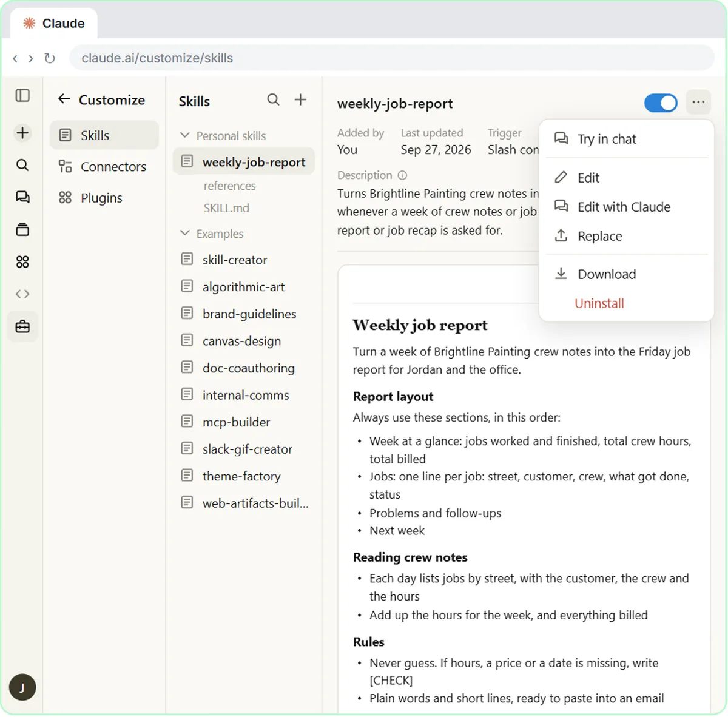Viewport: 728px width, 717px height.
Task: Go forward using the browser forward arrow
Action: pos(30,58)
